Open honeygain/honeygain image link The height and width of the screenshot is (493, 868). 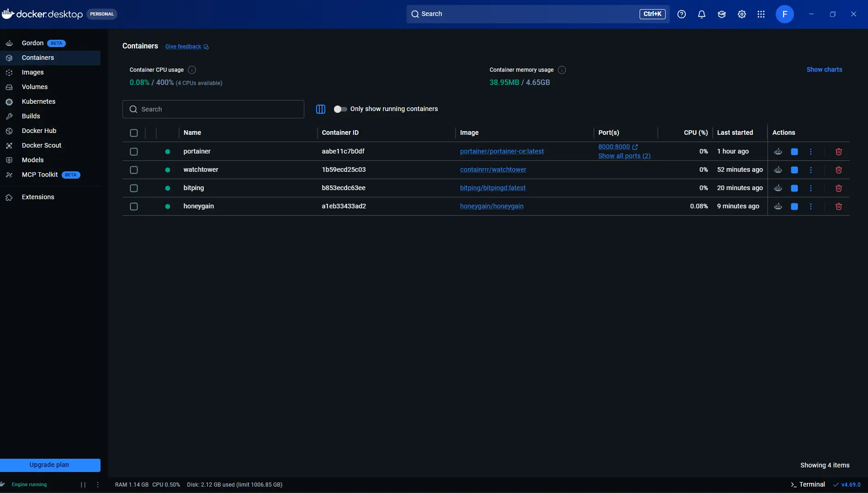pyautogui.click(x=492, y=206)
